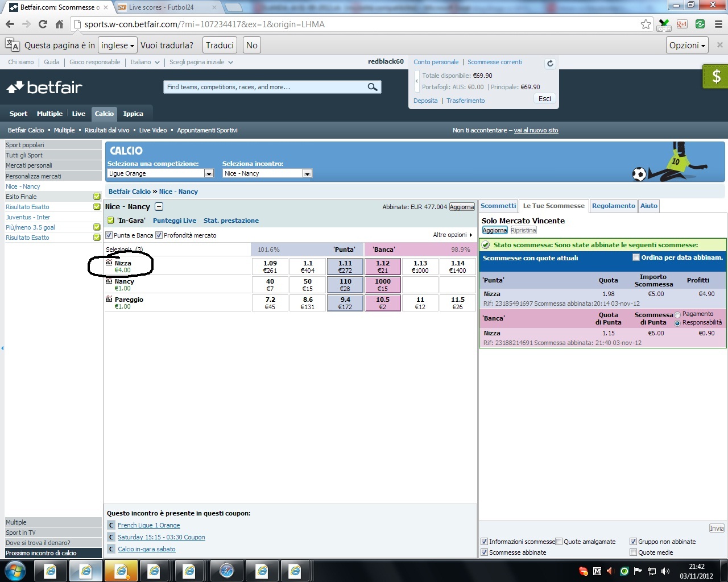Screen dimensions: 728x582
Task: Click Pareggio back price 9.4 cell
Action: pyautogui.click(x=345, y=303)
